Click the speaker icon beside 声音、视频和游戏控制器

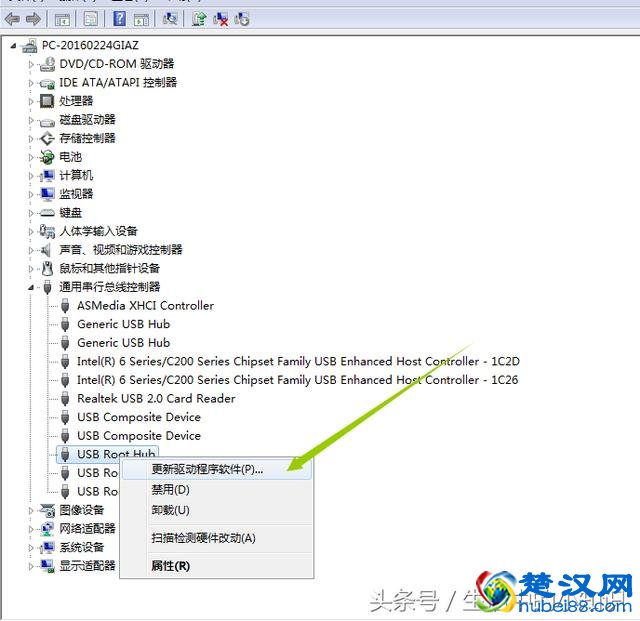[46, 250]
